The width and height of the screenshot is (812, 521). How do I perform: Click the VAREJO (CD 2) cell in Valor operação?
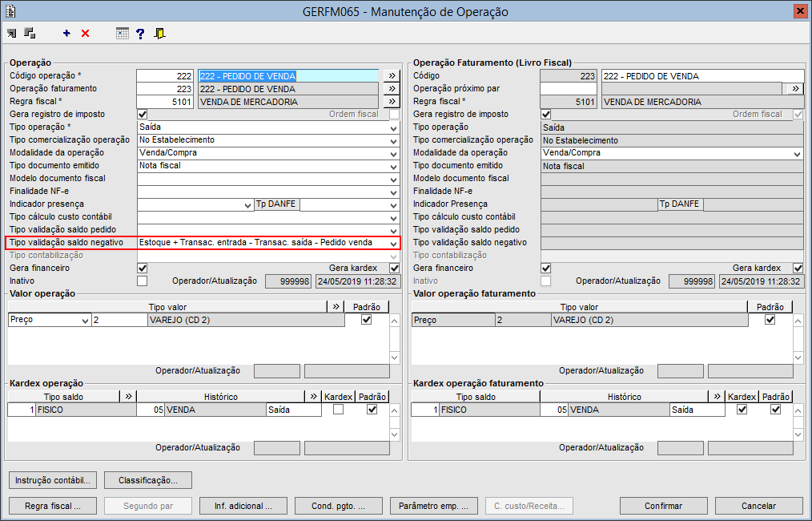click(246, 320)
